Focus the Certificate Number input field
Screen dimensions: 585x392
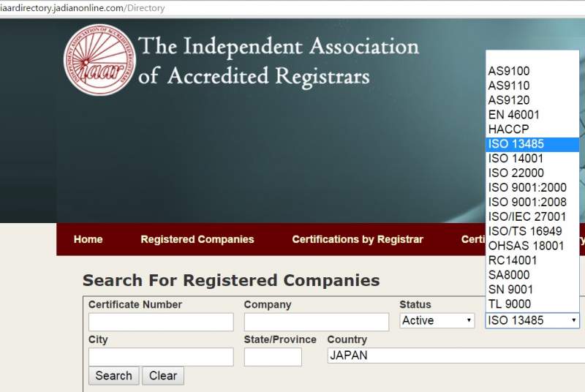click(x=161, y=322)
